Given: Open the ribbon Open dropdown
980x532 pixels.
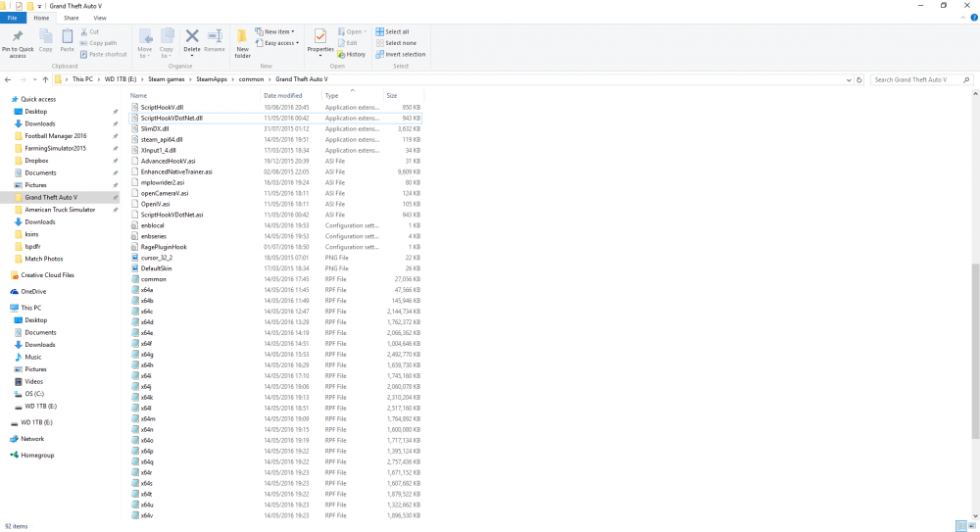Looking at the screenshot, I should pos(353,32).
